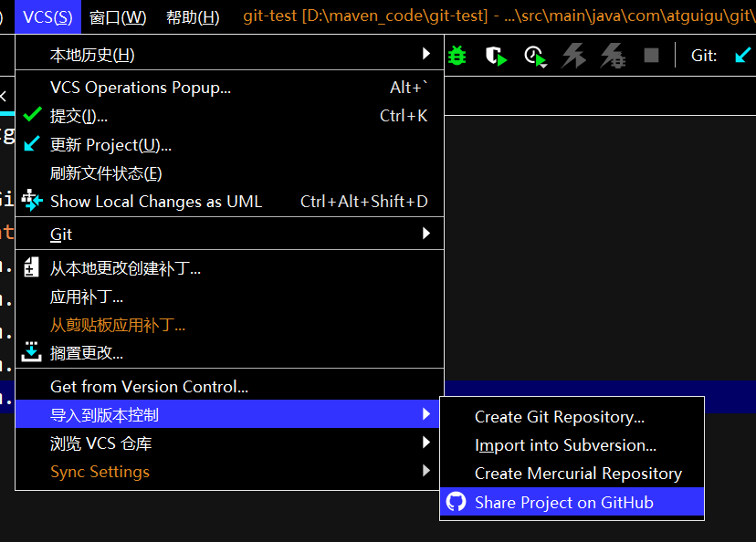Click the grayed-out Stop square icon

[x=651, y=56]
